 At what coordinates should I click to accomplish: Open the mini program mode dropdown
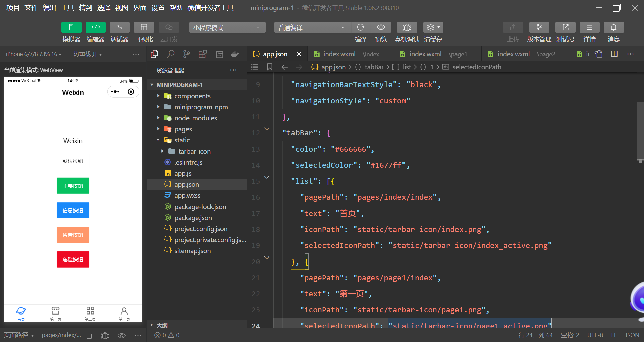click(x=227, y=27)
